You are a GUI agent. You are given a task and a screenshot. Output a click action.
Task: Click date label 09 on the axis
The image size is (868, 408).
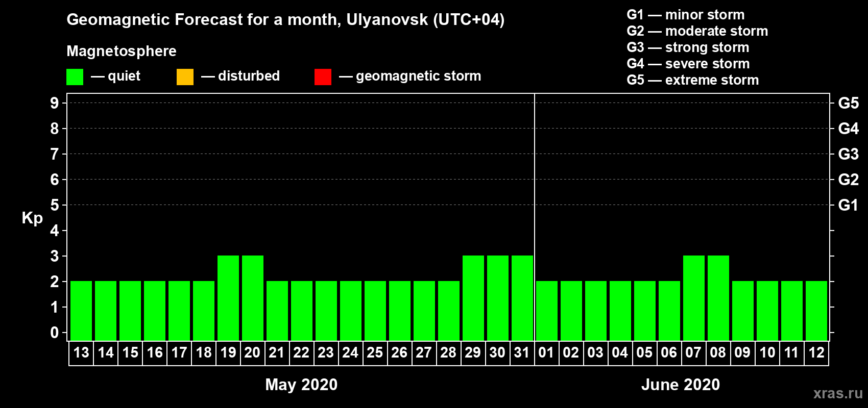tap(743, 353)
